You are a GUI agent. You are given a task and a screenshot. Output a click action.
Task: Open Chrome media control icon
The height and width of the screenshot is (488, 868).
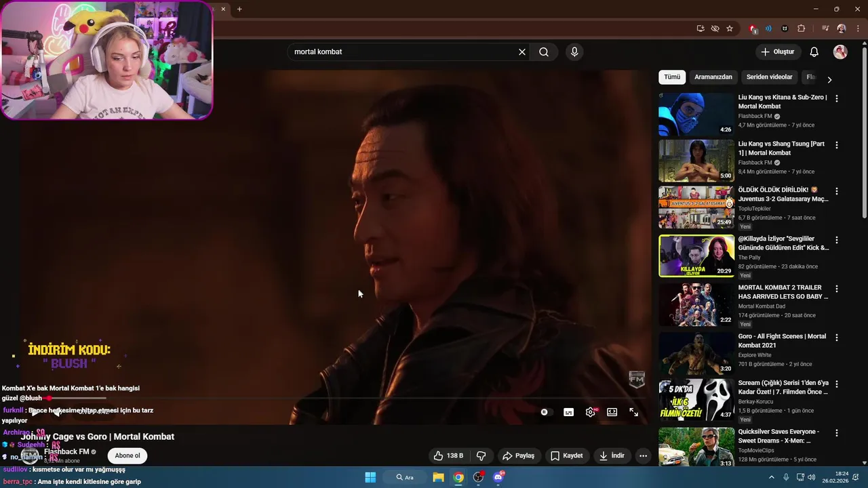tap(825, 28)
